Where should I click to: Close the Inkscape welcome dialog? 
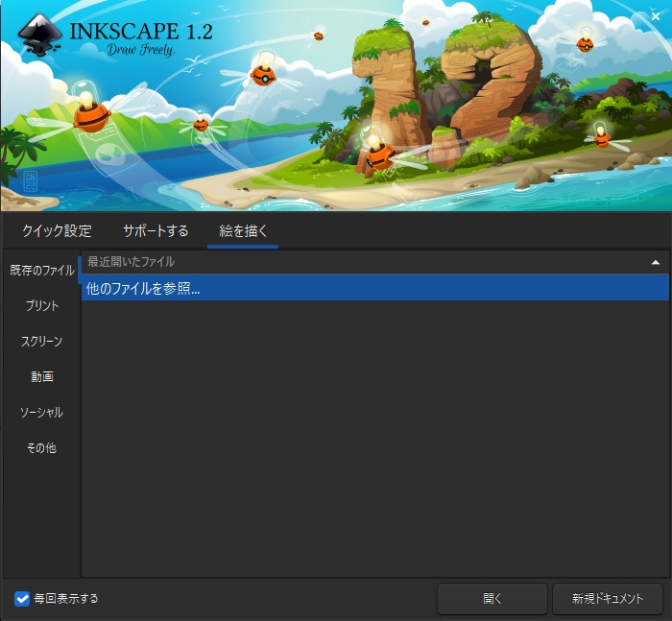pos(656,16)
